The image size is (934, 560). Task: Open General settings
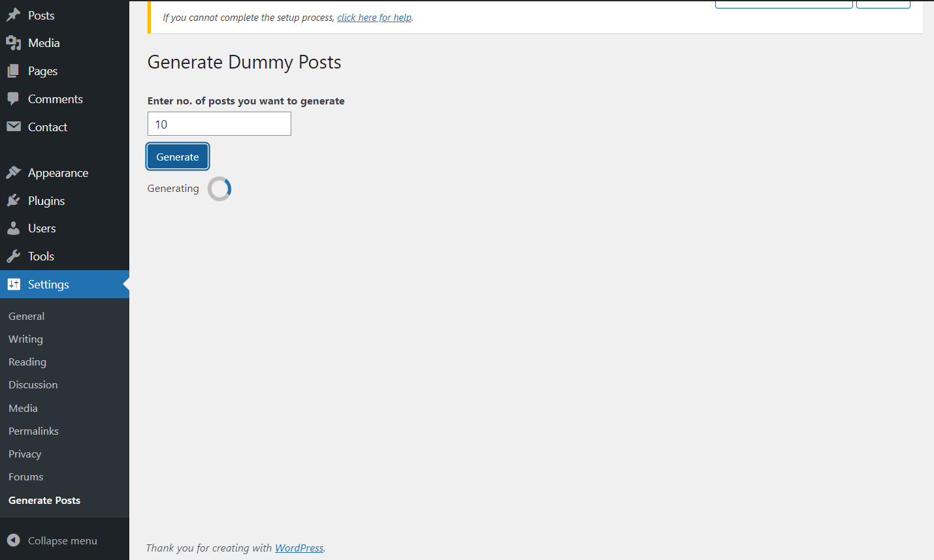(26, 316)
